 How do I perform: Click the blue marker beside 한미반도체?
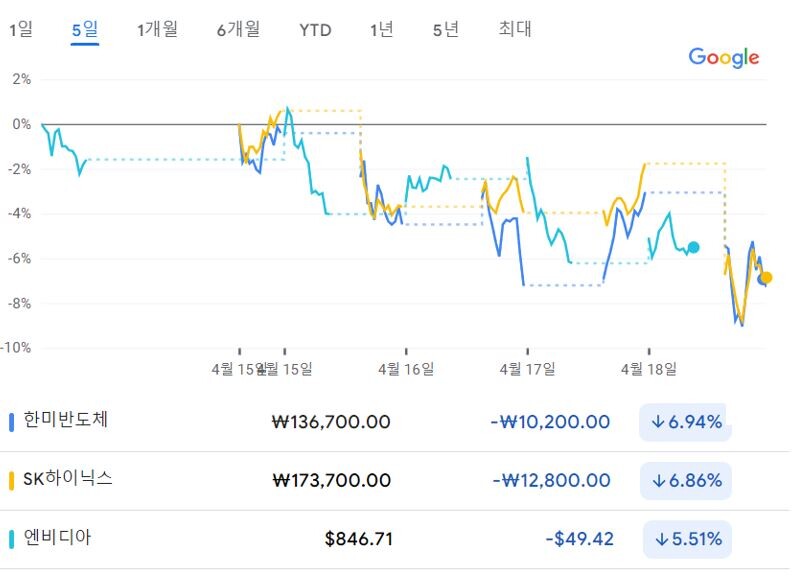point(11,422)
